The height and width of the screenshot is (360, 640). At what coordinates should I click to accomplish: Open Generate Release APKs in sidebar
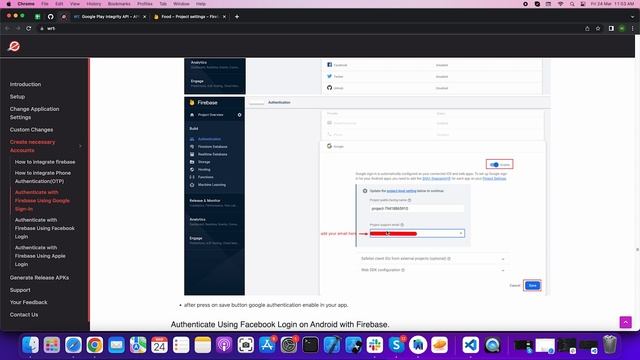[39, 278]
